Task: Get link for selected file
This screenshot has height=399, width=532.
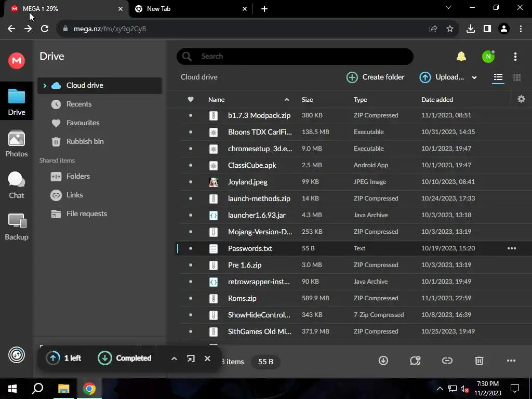Action: click(447, 361)
